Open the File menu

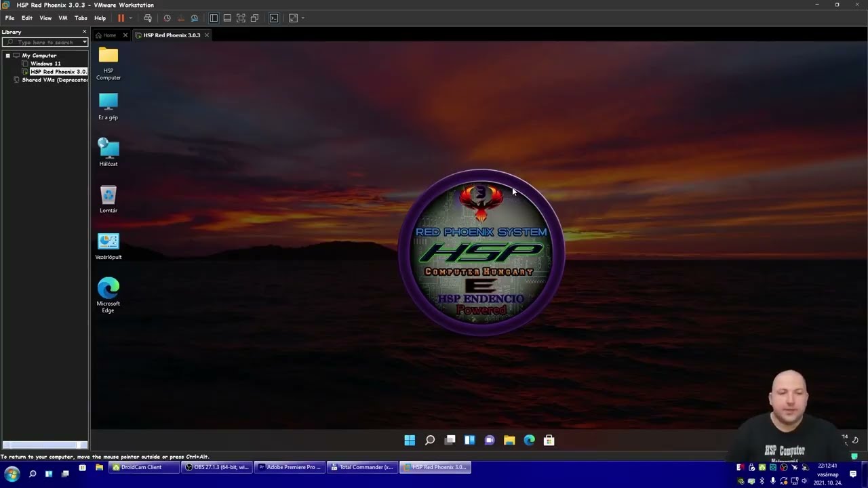9,18
